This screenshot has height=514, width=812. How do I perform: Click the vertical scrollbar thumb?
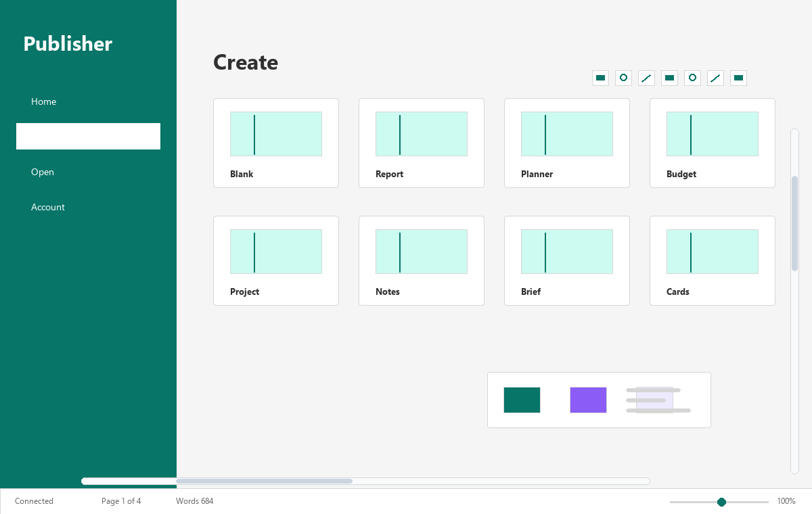(795, 223)
